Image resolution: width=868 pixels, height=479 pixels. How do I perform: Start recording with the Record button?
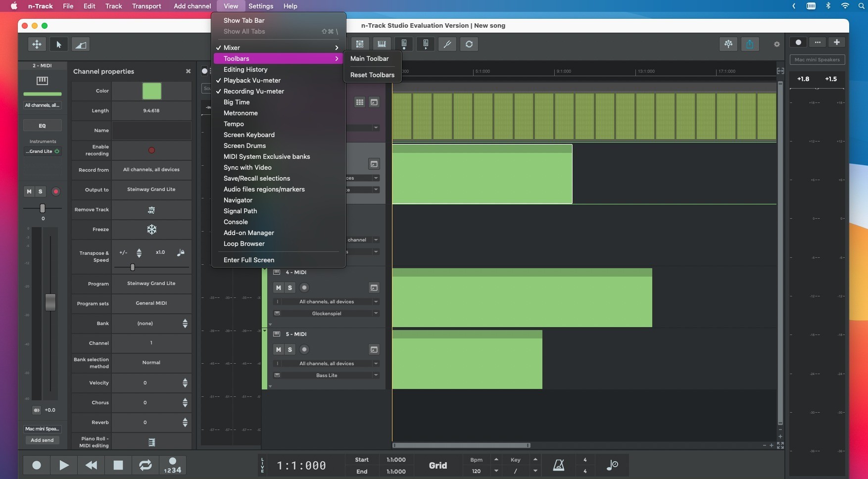click(37, 465)
